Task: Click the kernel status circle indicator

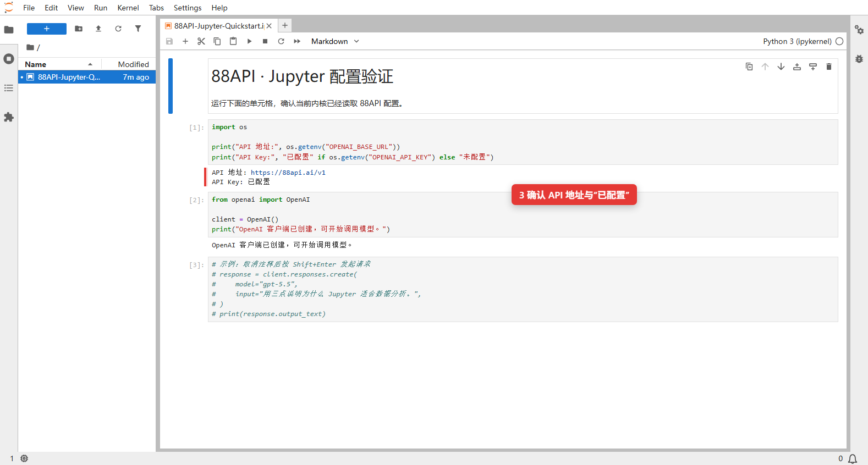Action: click(x=839, y=41)
